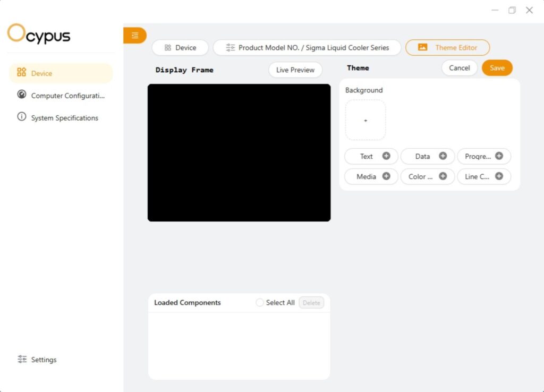This screenshot has height=392, width=544.
Task: Open Product Model NO. / Sigma Liquid Cooler Series tab
Action: point(307,47)
